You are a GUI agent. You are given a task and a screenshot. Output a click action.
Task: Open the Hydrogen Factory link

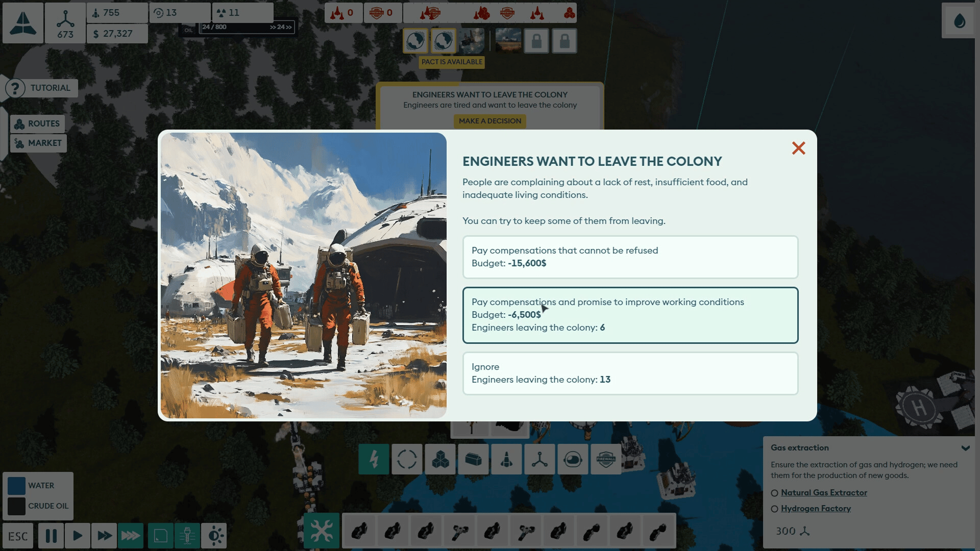pos(816,509)
